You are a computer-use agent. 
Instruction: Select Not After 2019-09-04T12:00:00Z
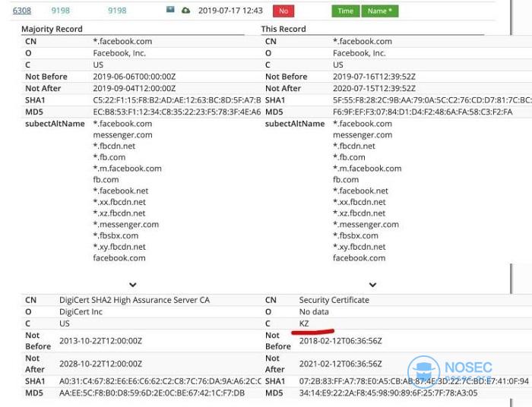point(135,88)
